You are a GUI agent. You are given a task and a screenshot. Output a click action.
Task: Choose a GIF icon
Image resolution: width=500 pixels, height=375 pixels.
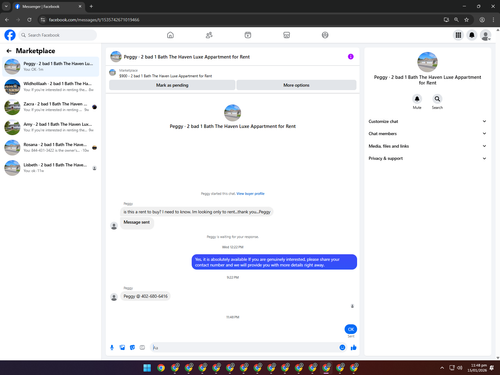[142, 347]
